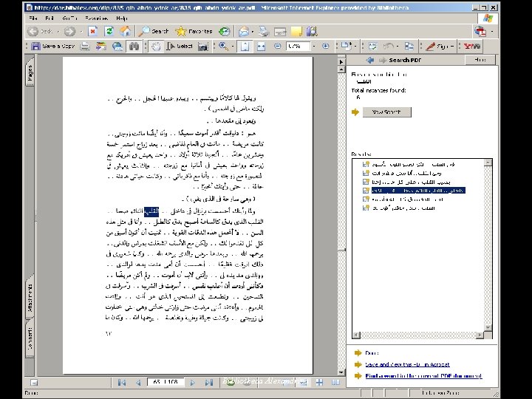Open the Back button history dropdown arrow
Image resolution: width=532 pixels, height=399 pixels.
(x=57, y=31)
